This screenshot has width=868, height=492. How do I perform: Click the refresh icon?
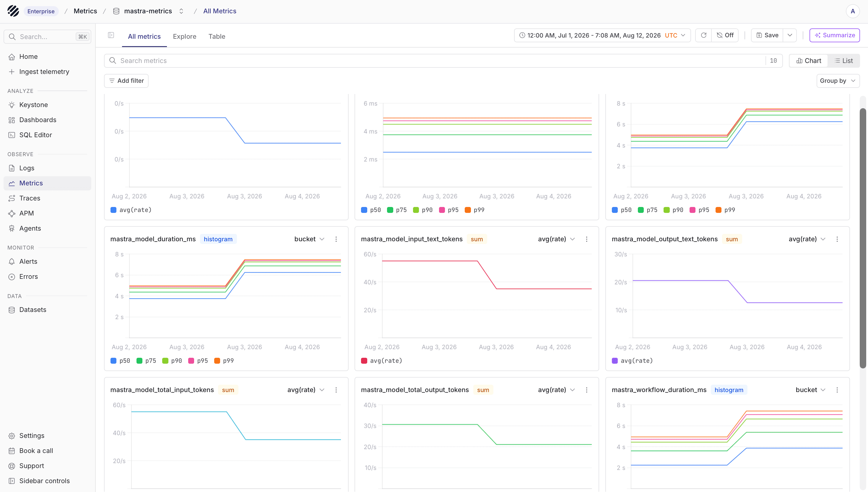pyautogui.click(x=703, y=35)
